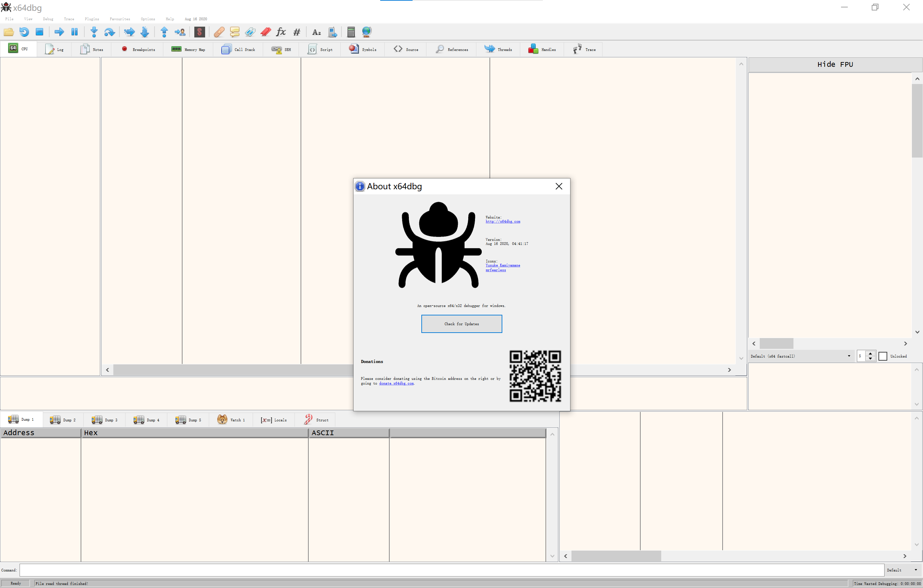Switch to the Call Stack tab
The image size is (923, 588).
point(238,50)
